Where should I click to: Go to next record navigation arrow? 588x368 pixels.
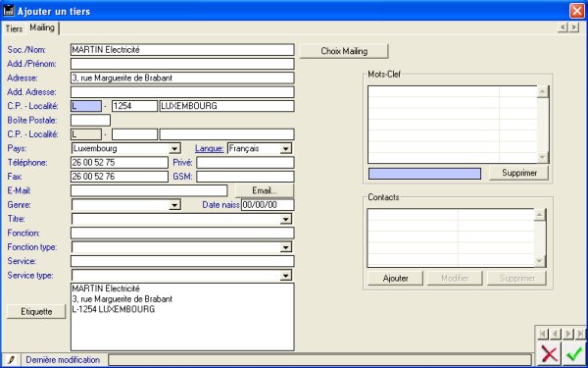[568, 334]
